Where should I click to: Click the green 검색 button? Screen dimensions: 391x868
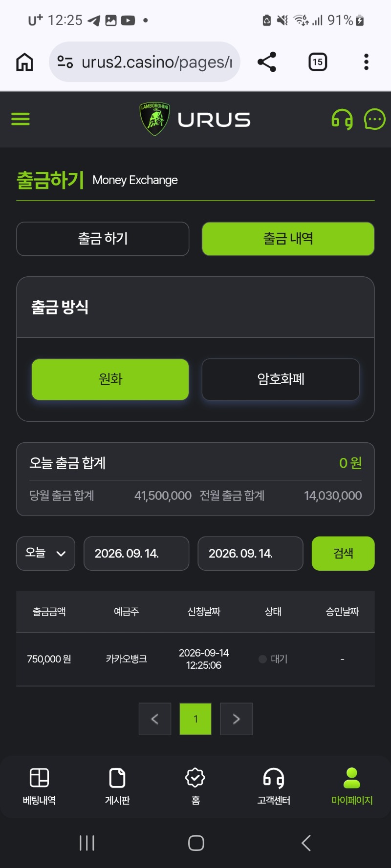pyautogui.click(x=343, y=554)
